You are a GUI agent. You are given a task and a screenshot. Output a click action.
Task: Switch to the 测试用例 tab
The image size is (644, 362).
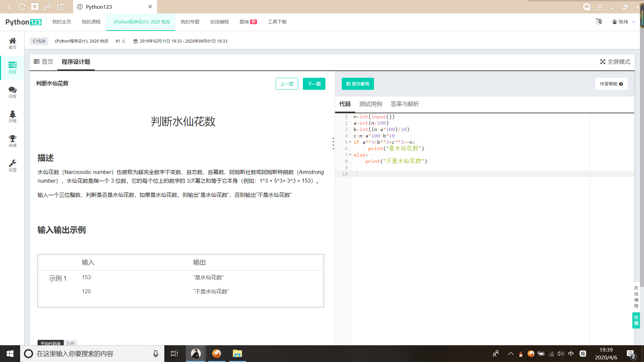pos(371,104)
